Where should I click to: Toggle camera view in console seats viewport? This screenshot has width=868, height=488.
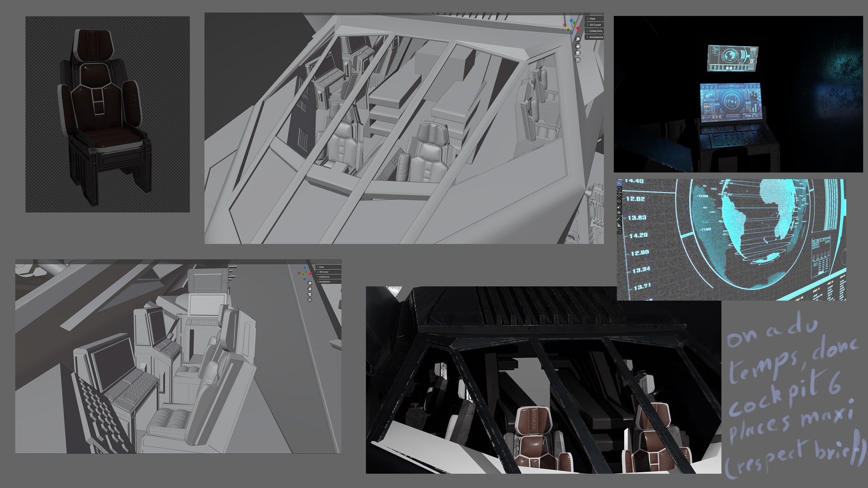pos(310,294)
